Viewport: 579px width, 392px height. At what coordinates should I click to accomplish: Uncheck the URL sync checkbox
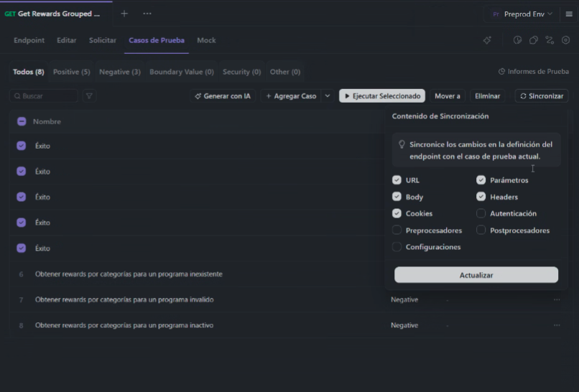pos(397,180)
